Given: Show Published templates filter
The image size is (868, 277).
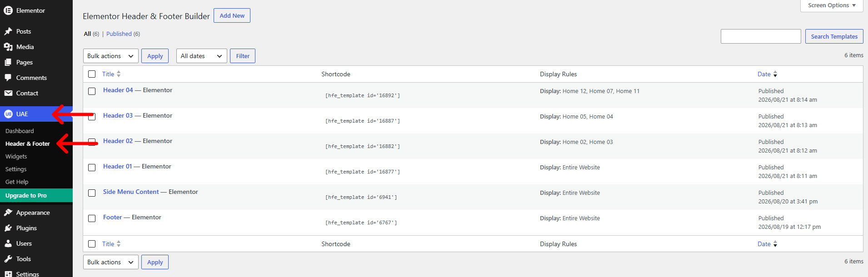Looking at the screenshot, I should click(x=119, y=34).
